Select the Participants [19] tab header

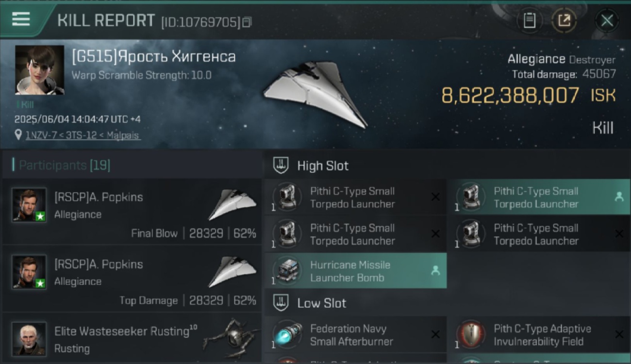click(64, 165)
